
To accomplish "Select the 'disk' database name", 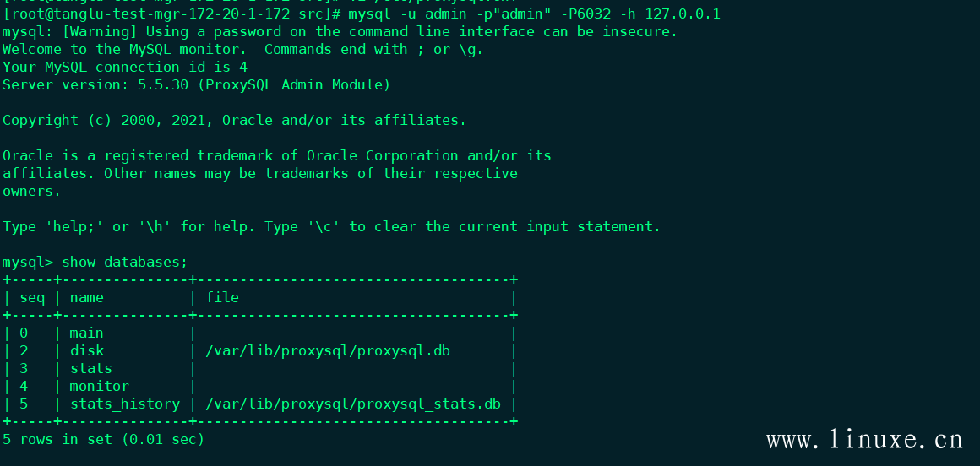I will pos(86,350).
